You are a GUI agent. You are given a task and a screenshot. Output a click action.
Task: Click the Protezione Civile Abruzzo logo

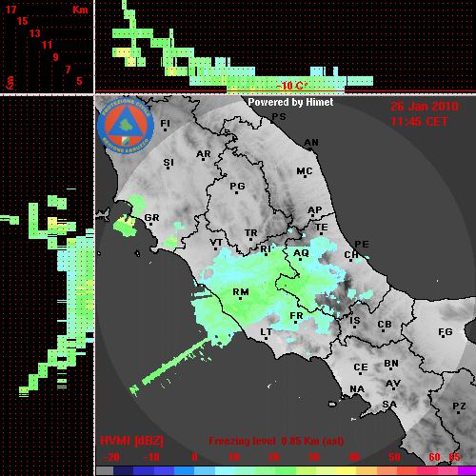coord(126,126)
